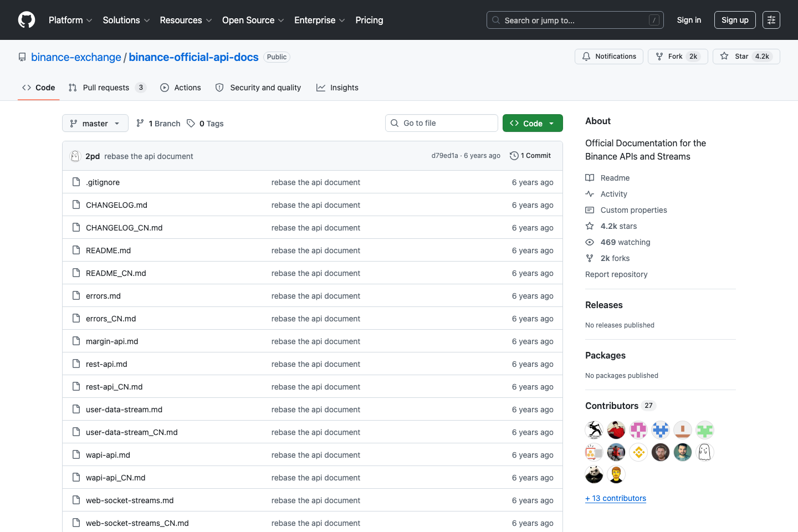Expand the green Code dropdown
This screenshot has width=798, height=532.
coord(533,123)
